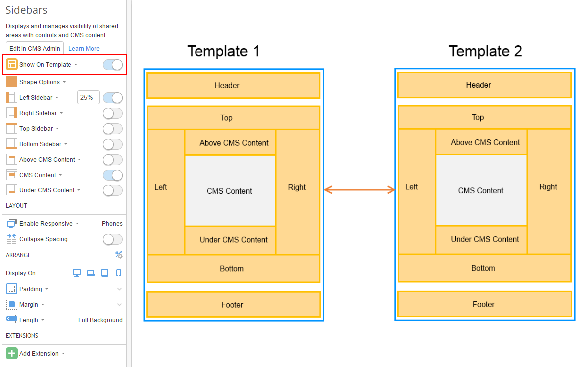Click the Arrange tools wrench icon
The image size is (588, 367).
pyautogui.click(x=119, y=255)
